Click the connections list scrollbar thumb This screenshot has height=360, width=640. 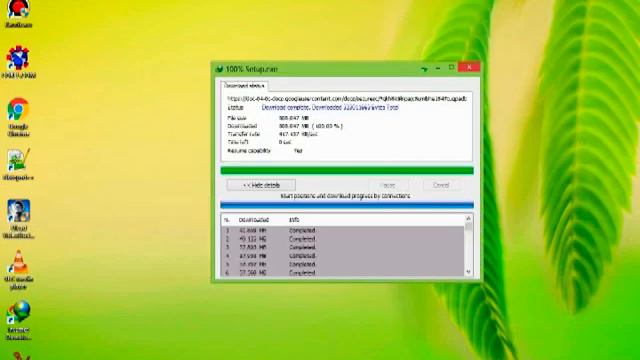point(468,227)
